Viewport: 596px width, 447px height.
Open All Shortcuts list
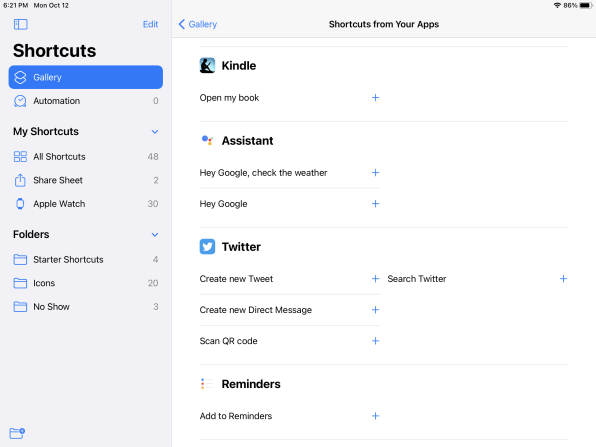click(x=86, y=157)
